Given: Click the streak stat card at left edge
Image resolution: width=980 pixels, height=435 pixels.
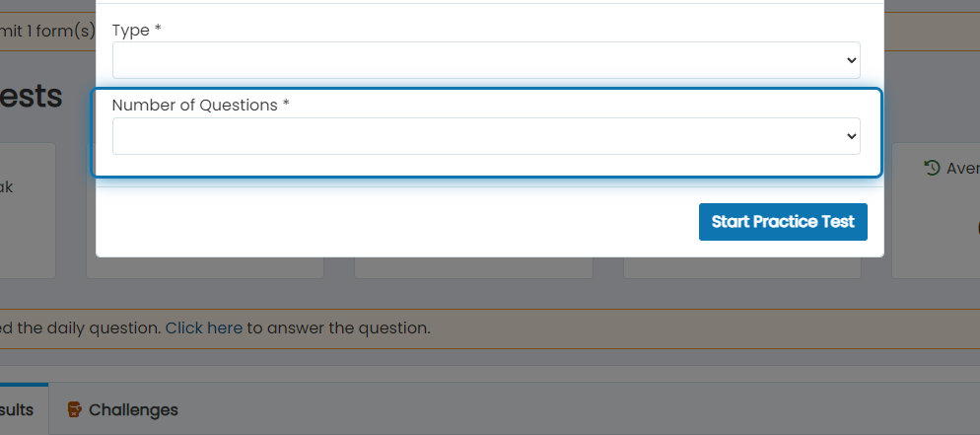Looking at the screenshot, I should pyautogui.click(x=28, y=211).
